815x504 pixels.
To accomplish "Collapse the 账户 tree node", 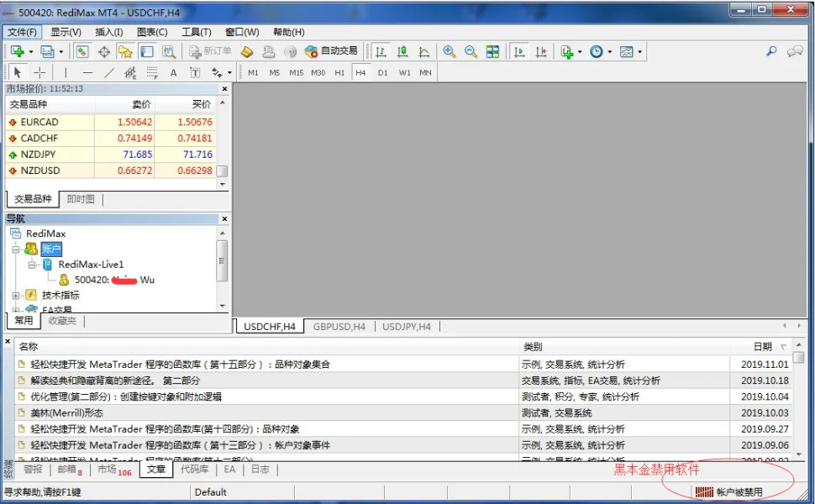I will pyautogui.click(x=16, y=249).
